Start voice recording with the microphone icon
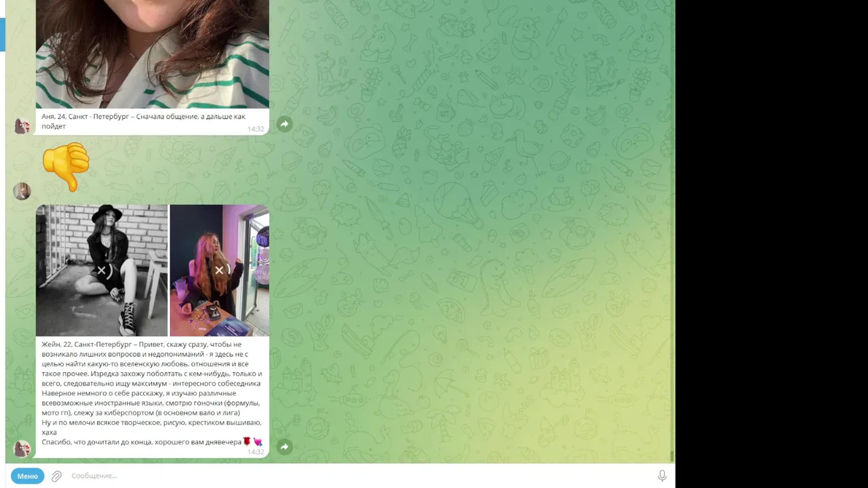This screenshot has width=868, height=488. click(662, 476)
